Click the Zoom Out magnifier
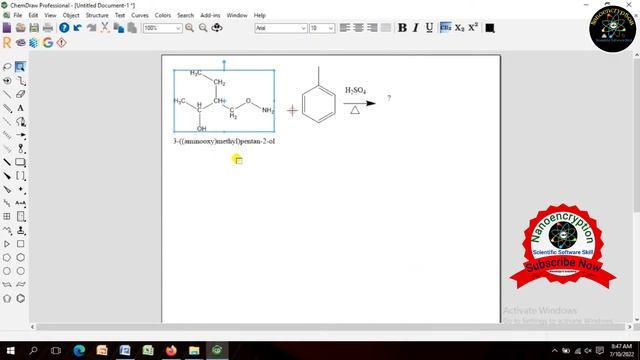640x360 pixels. (203, 28)
